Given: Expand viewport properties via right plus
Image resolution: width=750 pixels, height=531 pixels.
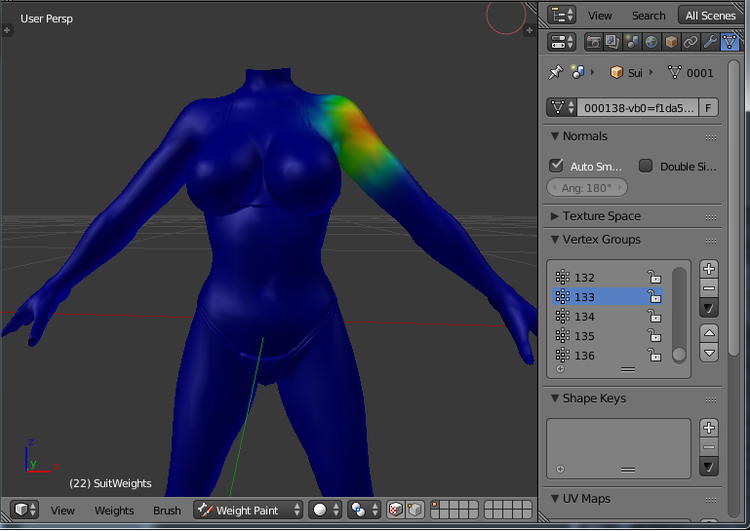Looking at the screenshot, I should coord(529,30).
